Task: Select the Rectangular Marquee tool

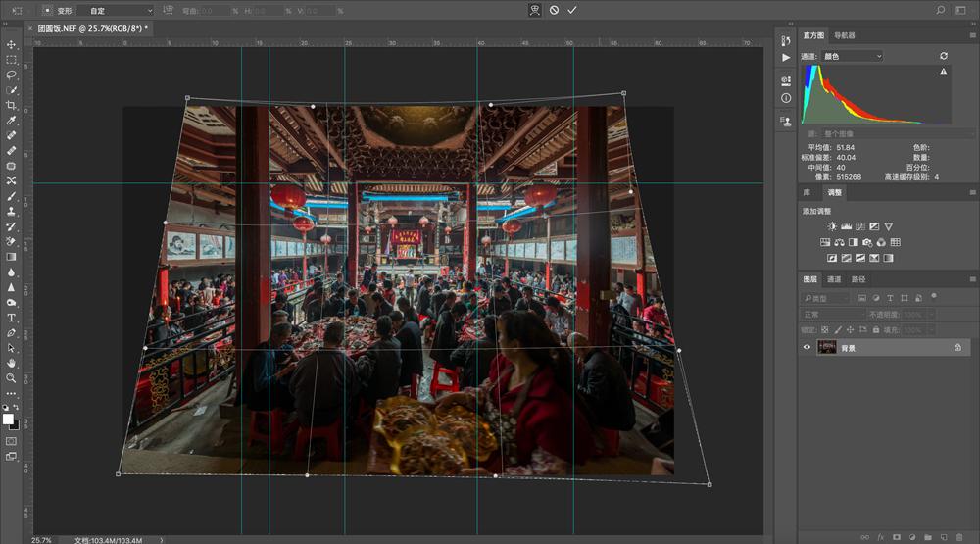Action: (x=11, y=60)
